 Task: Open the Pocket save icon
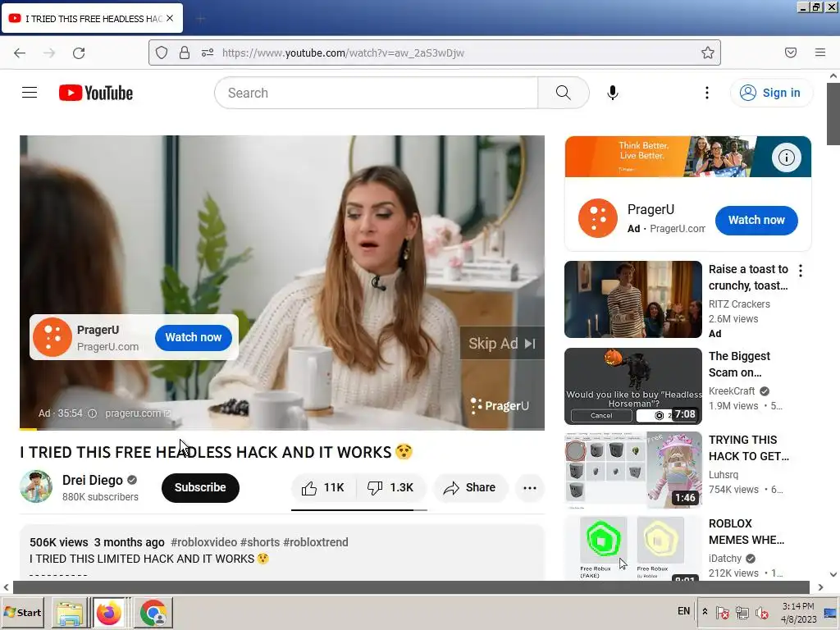click(791, 52)
